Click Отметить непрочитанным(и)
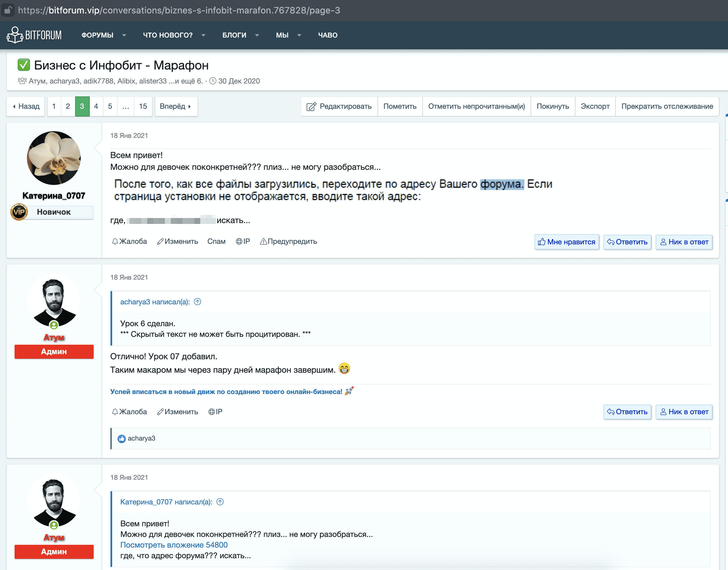The height and width of the screenshot is (570, 728). 476,106
